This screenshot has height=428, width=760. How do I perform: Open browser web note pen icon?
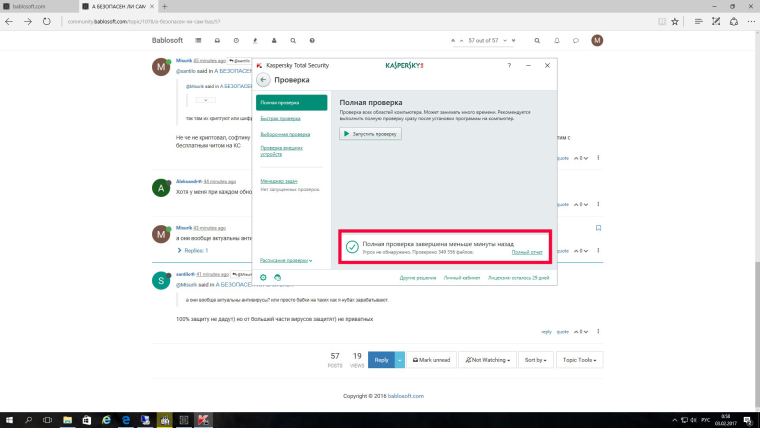pos(716,21)
